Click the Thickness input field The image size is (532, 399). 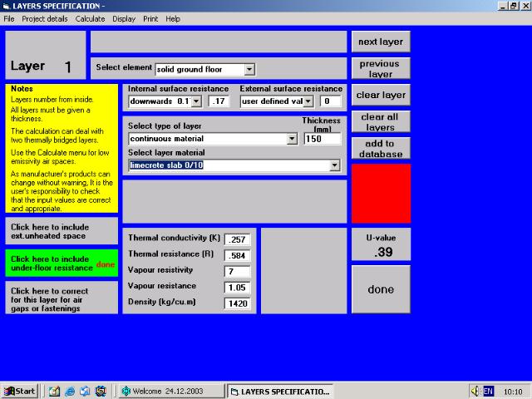click(322, 139)
